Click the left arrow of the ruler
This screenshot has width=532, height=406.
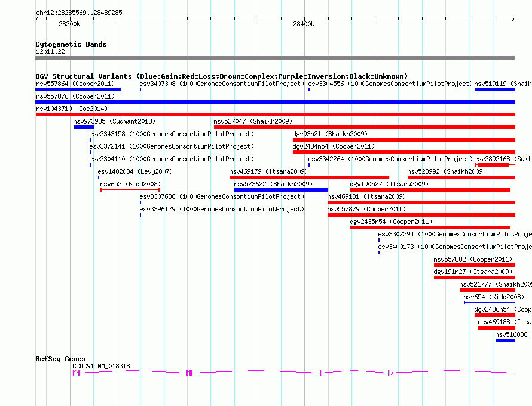[x=37, y=19]
